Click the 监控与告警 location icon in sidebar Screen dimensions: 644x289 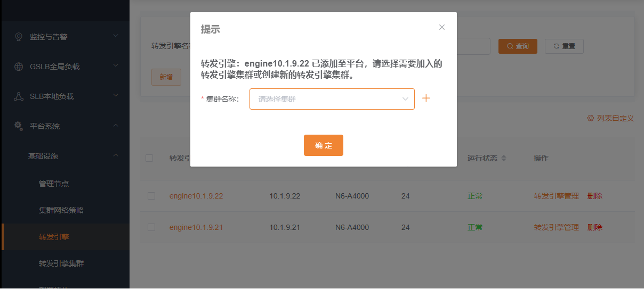[19, 37]
